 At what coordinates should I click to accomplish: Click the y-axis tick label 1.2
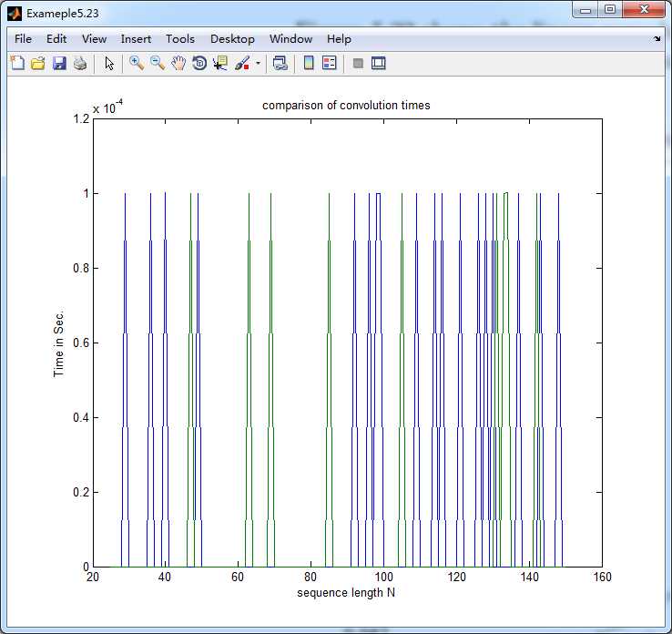pos(81,118)
